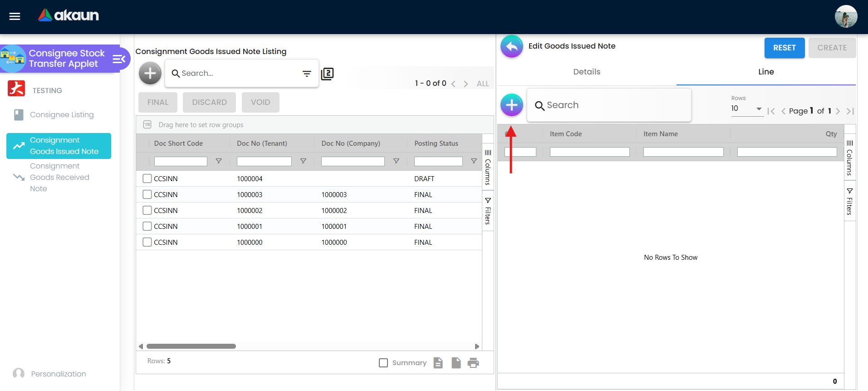The width and height of the screenshot is (868, 391).
Task: Click the TESTING company logo icon
Action: 16,88
